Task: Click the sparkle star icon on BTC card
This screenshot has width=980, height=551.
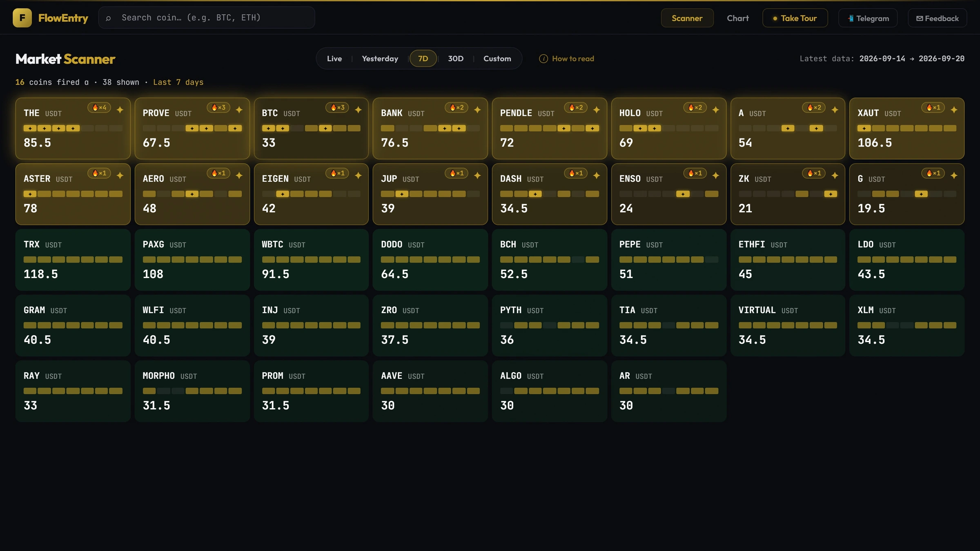Action: point(358,110)
